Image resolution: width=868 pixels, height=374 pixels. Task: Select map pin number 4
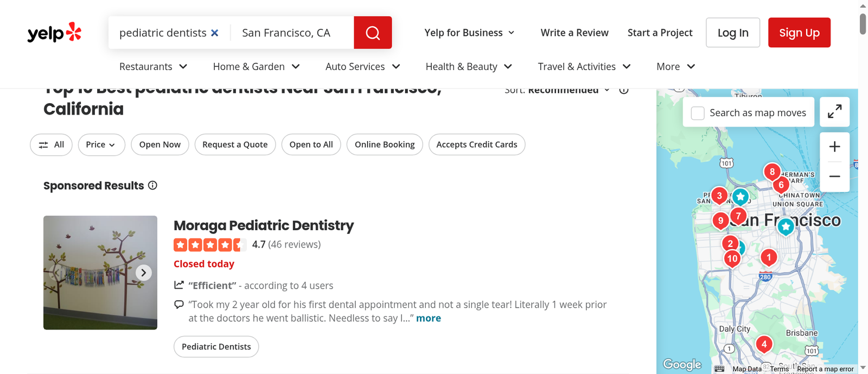764,344
